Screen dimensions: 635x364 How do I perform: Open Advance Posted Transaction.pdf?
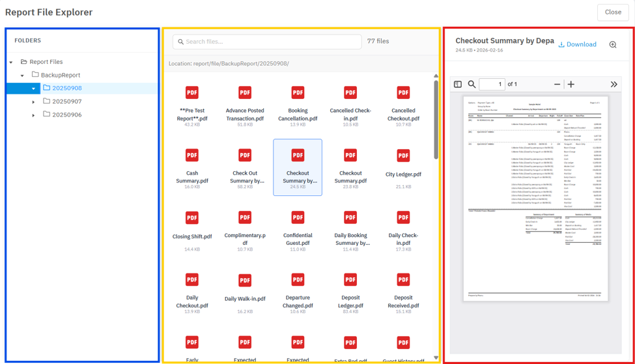tap(245, 105)
